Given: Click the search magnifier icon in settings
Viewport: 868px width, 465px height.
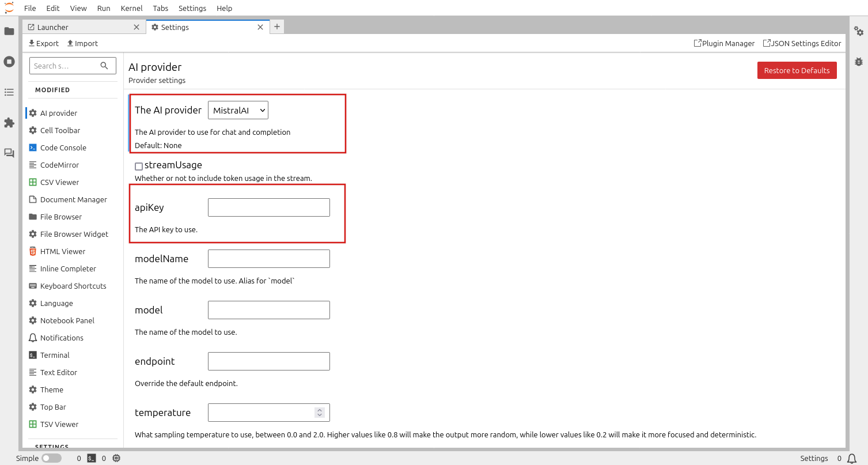Looking at the screenshot, I should [x=104, y=66].
